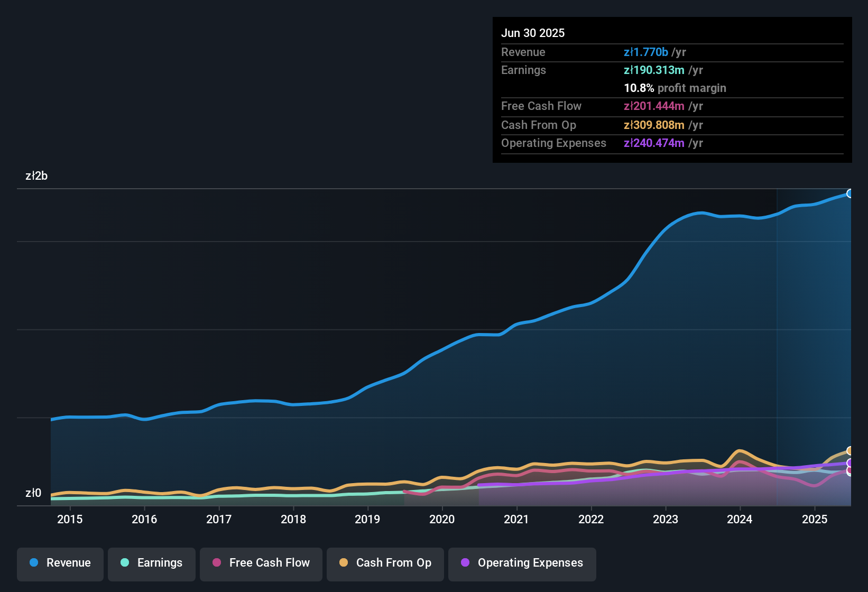Viewport: 868px width, 592px height.
Task: Toggle the Earnings series visibility
Action: [x=152, y=563]
